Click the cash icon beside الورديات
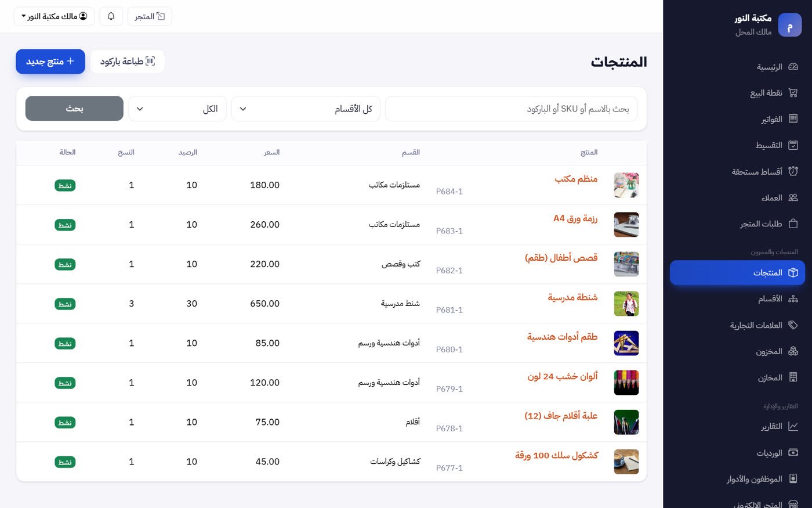The image size is (812, 508). [x=793, y=452]
